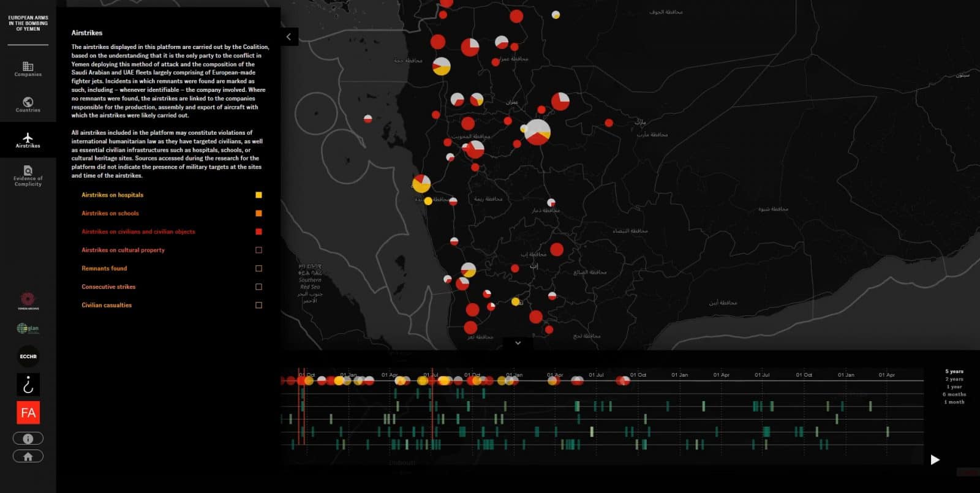
Task: Enable Airstrikes on cultural property checkbox
Action: (258, 250)
